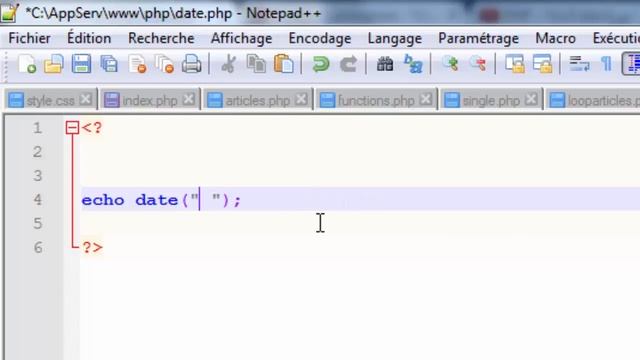Close the style.css tab
This screenshot has height=360, width=640.
click(86, 99)
